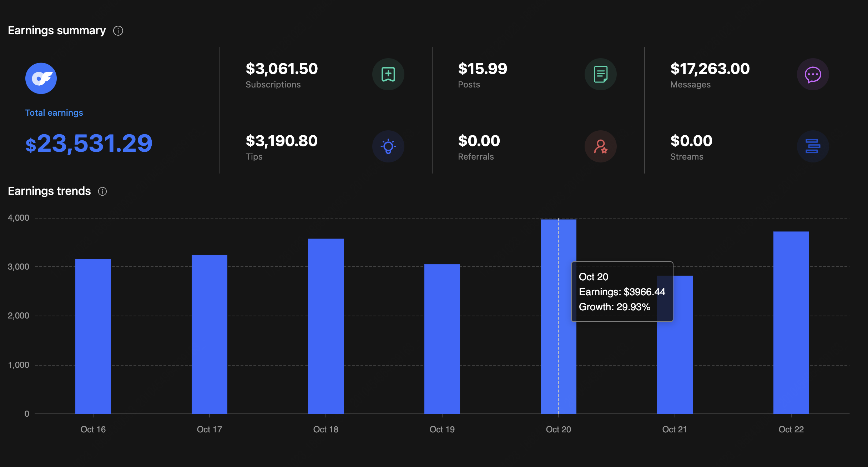Select the Messages total $17,263.00
The image size is (868, 467).
tap(710, 69)
